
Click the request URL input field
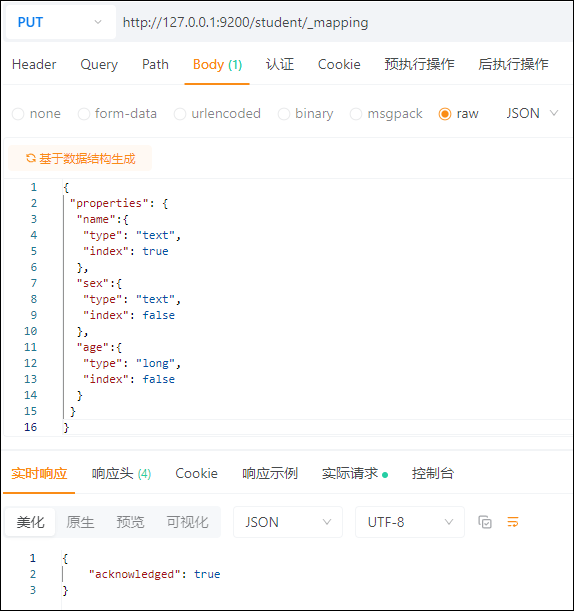click(343, 22)
